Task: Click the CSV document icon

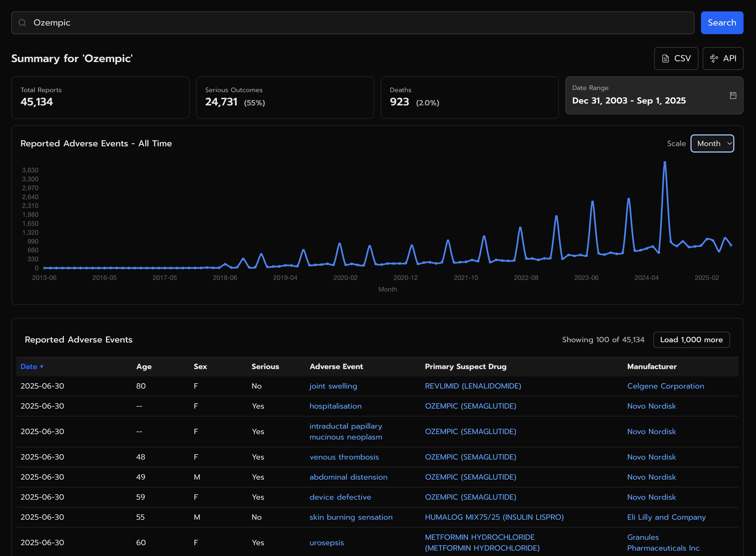Action: coord(665,59)
